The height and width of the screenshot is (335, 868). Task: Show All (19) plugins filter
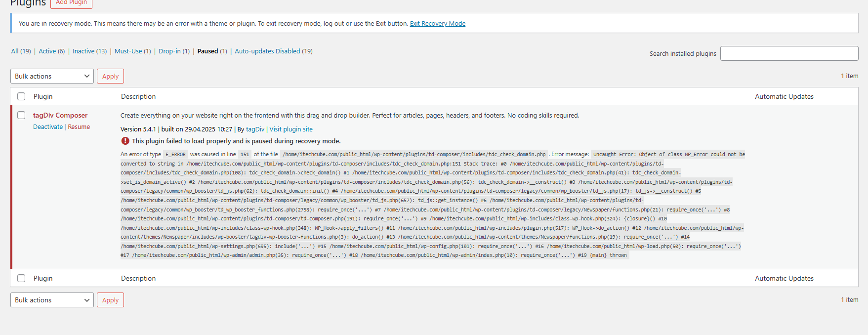click(21, 51)
